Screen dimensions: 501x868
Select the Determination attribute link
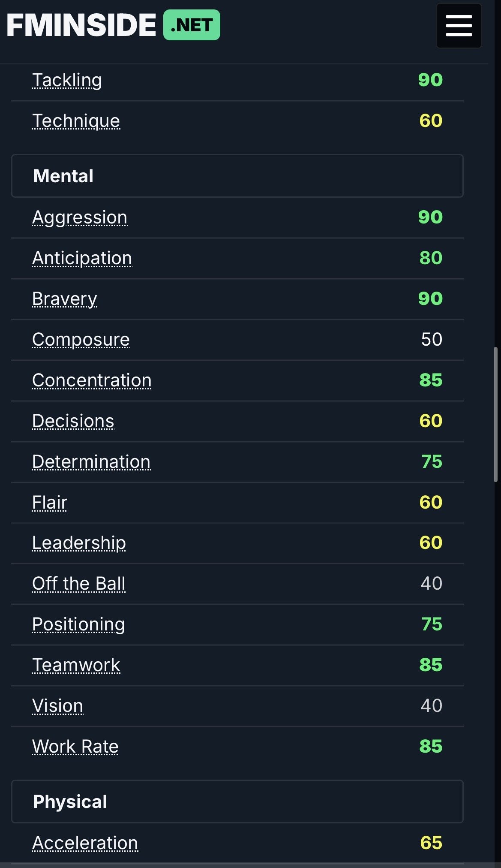(91, 462)
